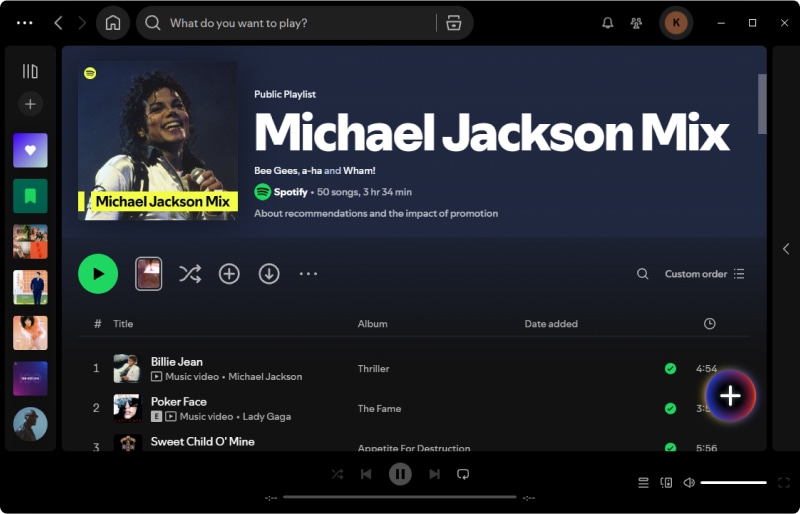Open the Home page
The width and height of the screenshot is (800, 514).
coord(113,23)
